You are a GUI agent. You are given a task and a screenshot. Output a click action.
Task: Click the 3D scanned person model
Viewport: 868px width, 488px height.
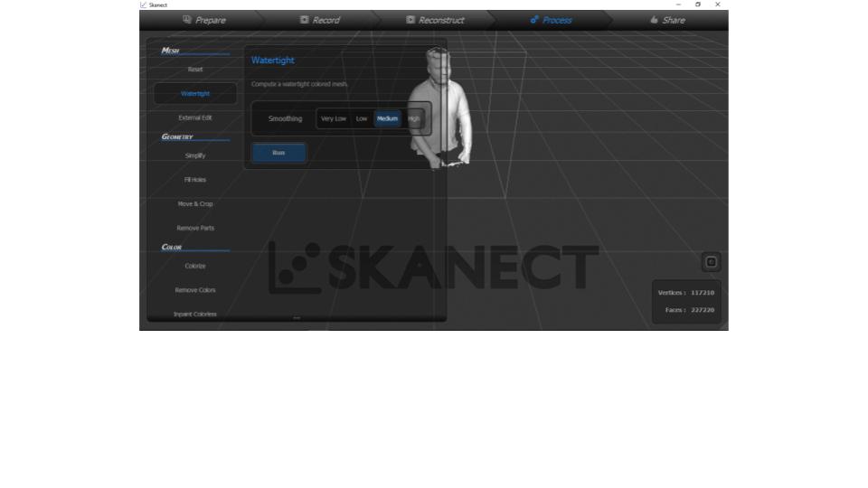[440, 110]
